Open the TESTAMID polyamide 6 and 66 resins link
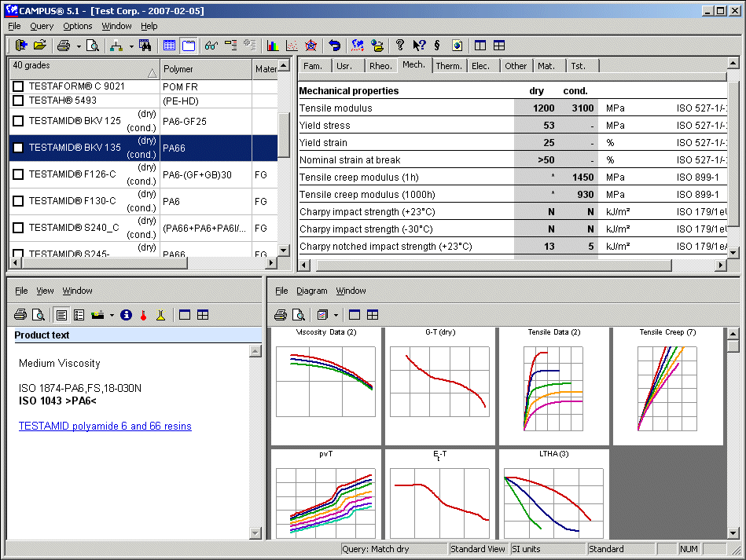The width and height of the screenshot is (746, 560). point(105,426)
